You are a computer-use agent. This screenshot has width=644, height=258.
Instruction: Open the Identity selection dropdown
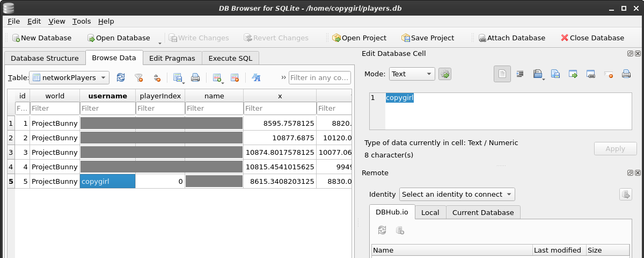click(x=457, y=195)
